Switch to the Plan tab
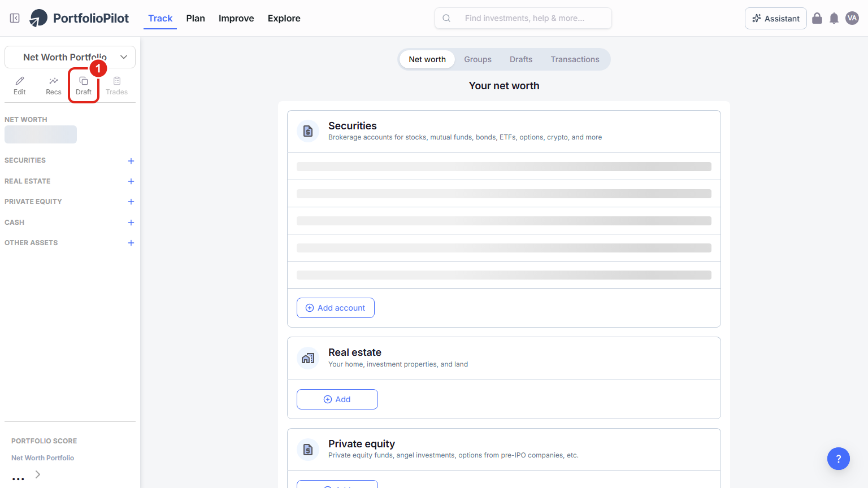The image size is (868, 488). [x=196, y=18]
